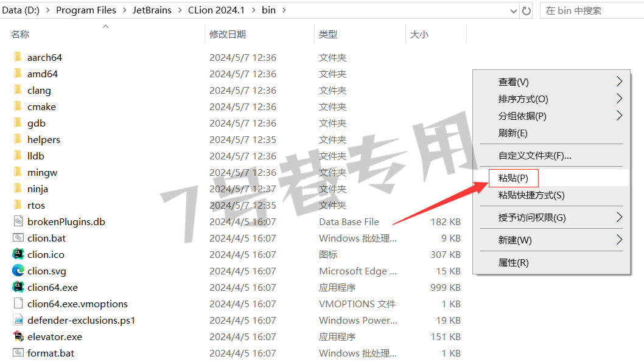This screenshot has height=362, width=644.
Task: Choose 属性(R) in the context menu
Action: click(551, 263)
